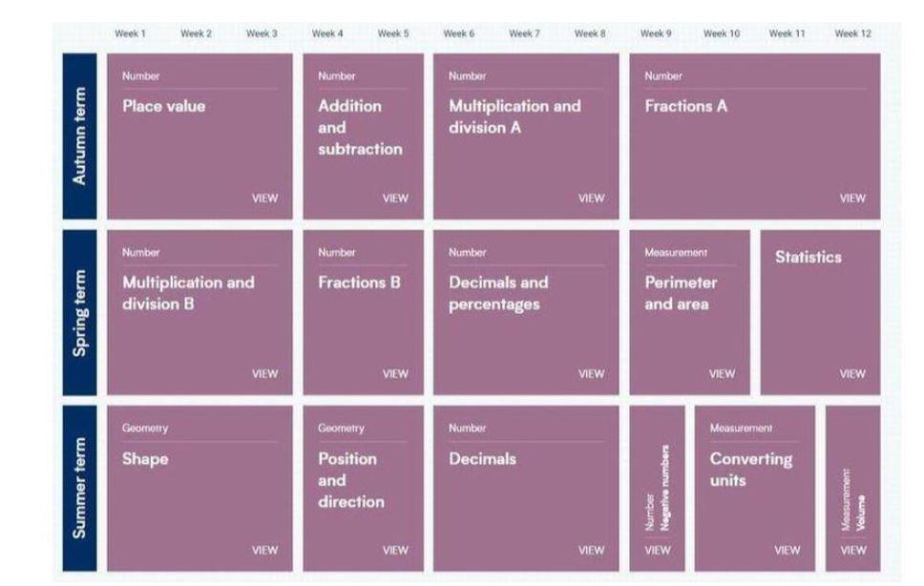
Task: Click VIEW under Decimals and percentages
Action: pyautogui.click(x=591, y=374)
